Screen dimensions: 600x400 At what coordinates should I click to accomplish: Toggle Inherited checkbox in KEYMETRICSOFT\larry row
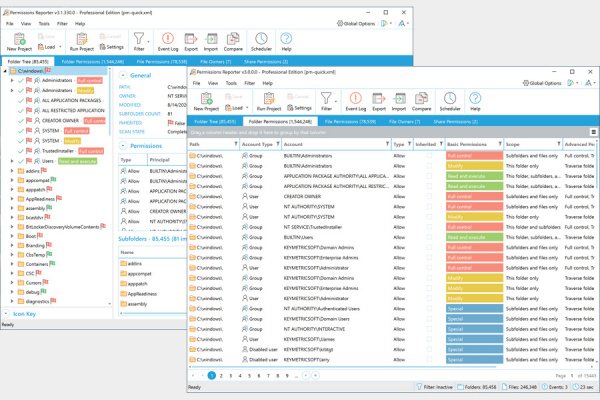pyautogui.click(x=429, y=360)
